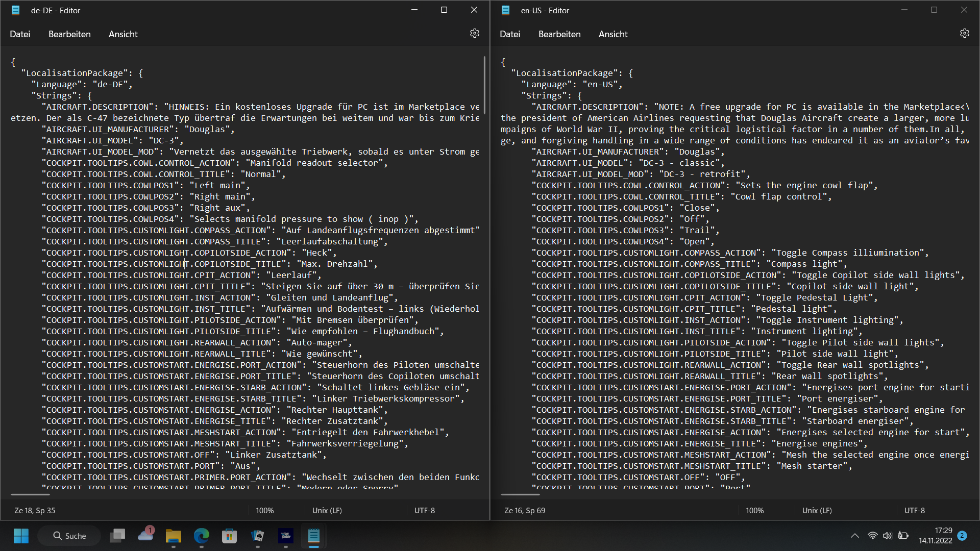The height and width of the screenshot is (551, 980).
Task: Open the weather widget with badge
Action: [x=145, y=535]
